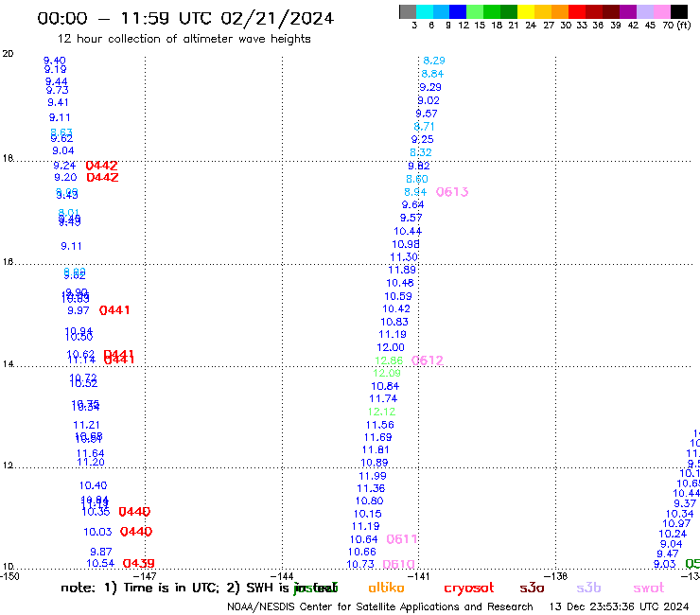Click the cyan 6 ft legend swatch
Image resolution: width=700 pixels, height=615 pixels.
click(425, 11)
